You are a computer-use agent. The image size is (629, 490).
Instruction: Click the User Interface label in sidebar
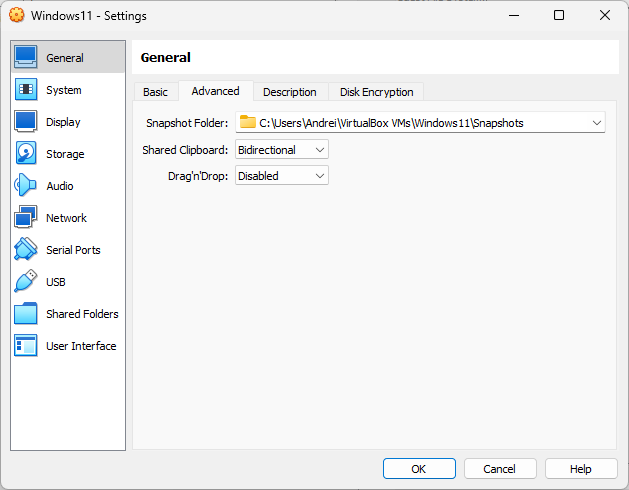click(x=81, y=346)
